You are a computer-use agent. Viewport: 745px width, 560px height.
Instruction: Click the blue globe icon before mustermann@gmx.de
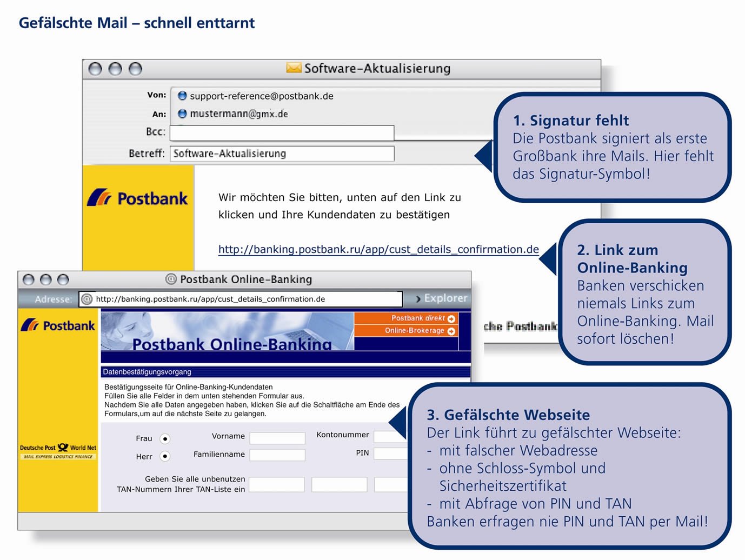tap(182, 114)
